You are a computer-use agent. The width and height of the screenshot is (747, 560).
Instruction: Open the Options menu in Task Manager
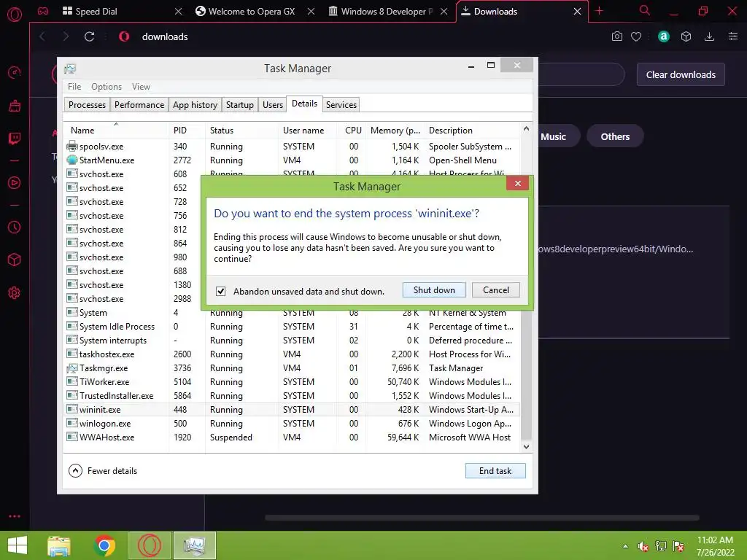[107, 87]
